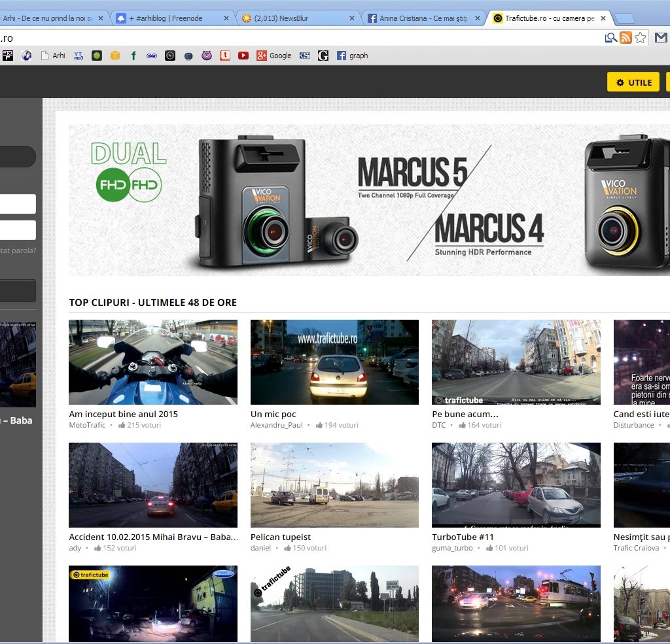670x644 pixels.
Task: Open the 'Arhi' bookmarks folder
Action: pyautogui.click(x=52, y=56)
